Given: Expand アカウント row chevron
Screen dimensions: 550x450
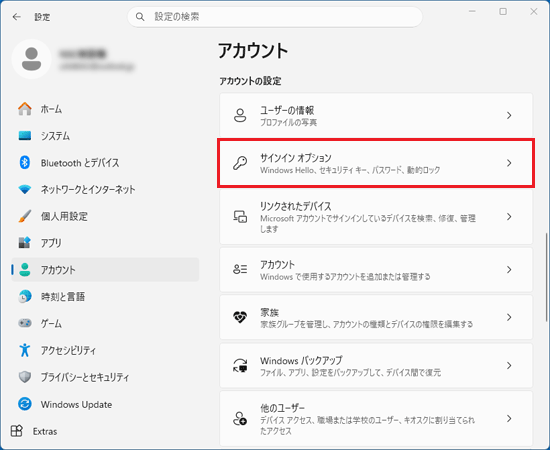Looking at the screenshot, I should [x=509, y=270].
